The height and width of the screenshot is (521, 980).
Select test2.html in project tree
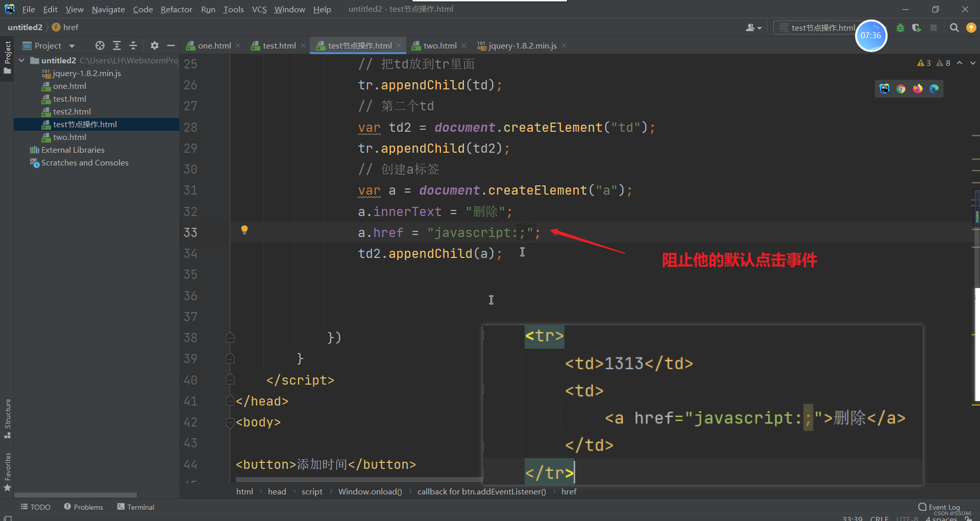(72, 111)
